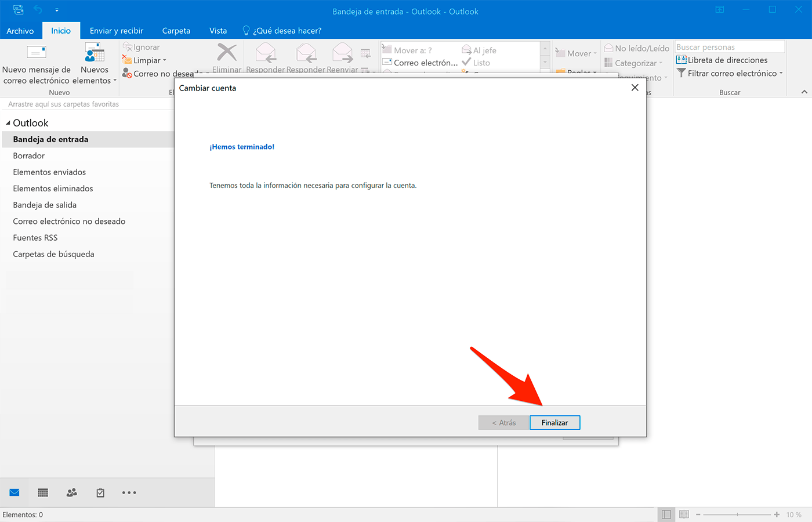The height and width of the screenshot is (522, 812).
Task: Switch to the Correo (Mail) view
Action: (14, 492)
